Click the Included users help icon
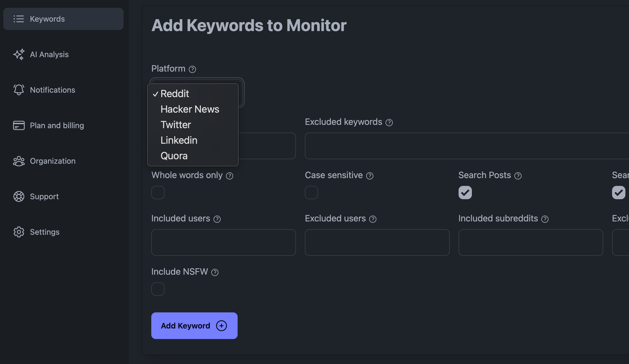The height and width of the screenshot is (364, 629). click(x=217, y=219)
